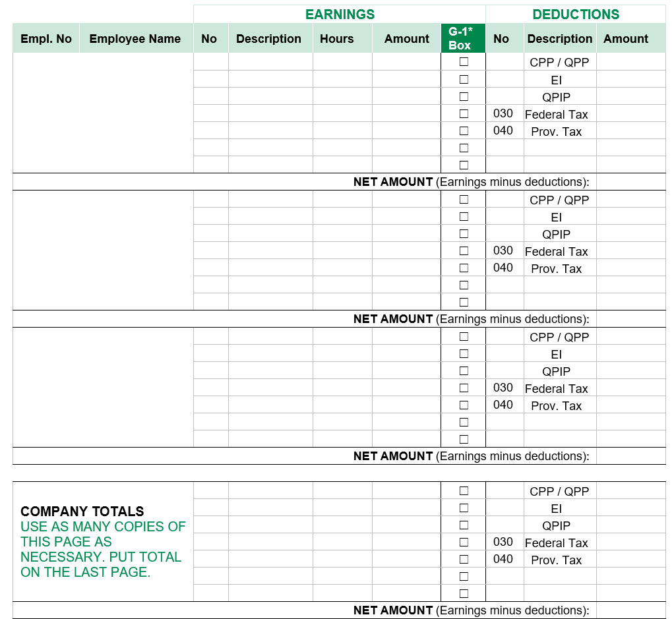
Task: Check the Company Totals G-1 box beside Prov. Tax
Action: [464, 559]
